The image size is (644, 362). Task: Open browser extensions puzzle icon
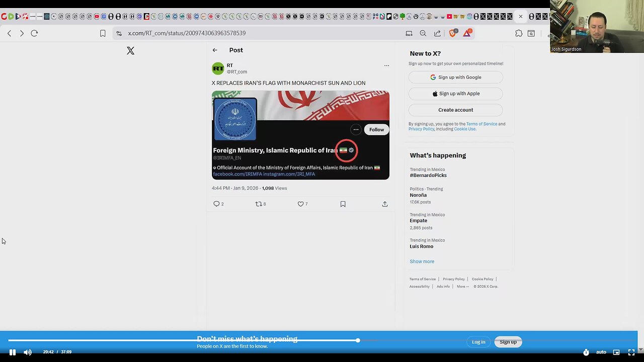tap(519, 33)
